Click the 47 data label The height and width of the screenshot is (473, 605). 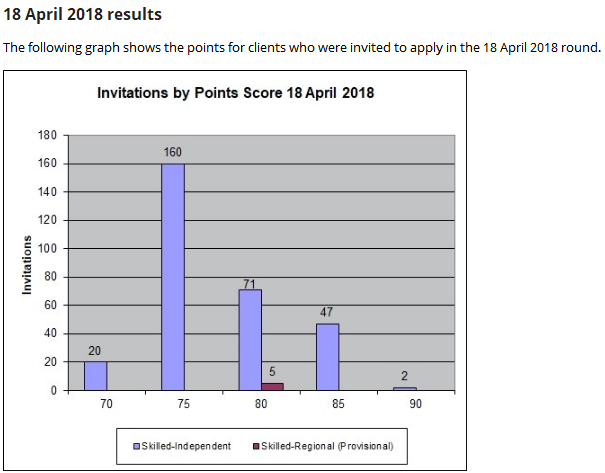click(327, 312)
